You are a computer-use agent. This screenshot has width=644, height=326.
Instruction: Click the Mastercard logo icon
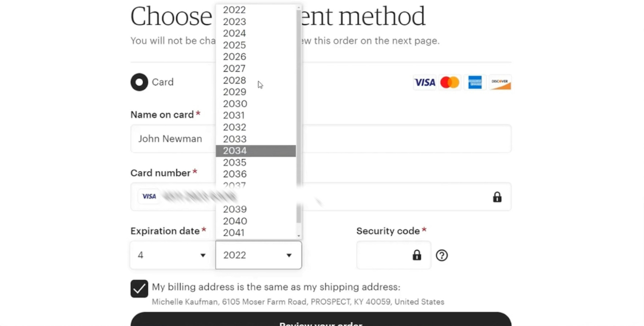[x=449, y=82]
